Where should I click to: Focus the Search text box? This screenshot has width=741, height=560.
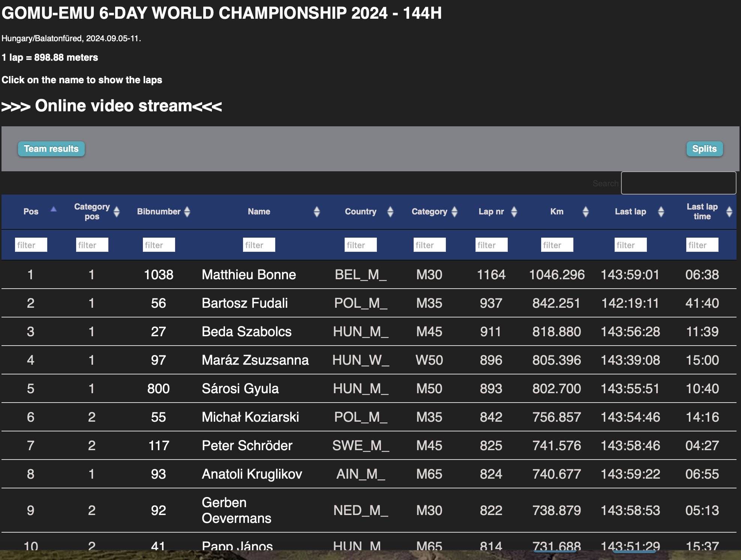pyautogui.click(x=678, y=183)
